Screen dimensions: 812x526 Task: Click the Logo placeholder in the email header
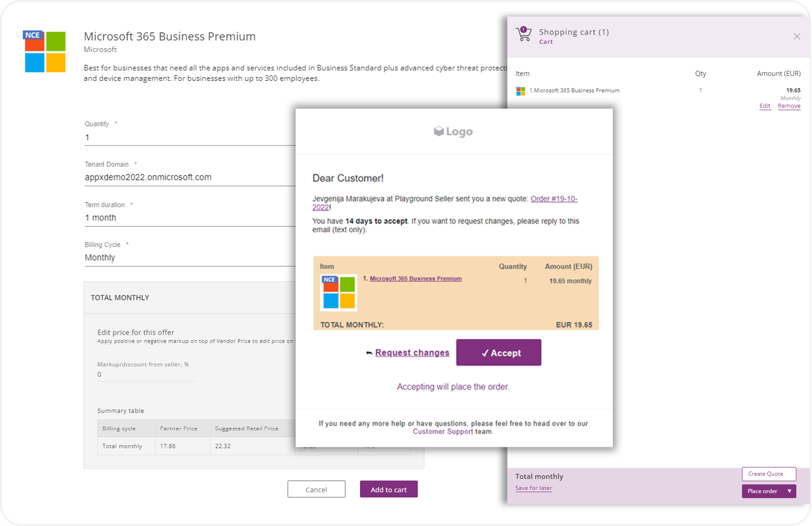click(453, 131)
